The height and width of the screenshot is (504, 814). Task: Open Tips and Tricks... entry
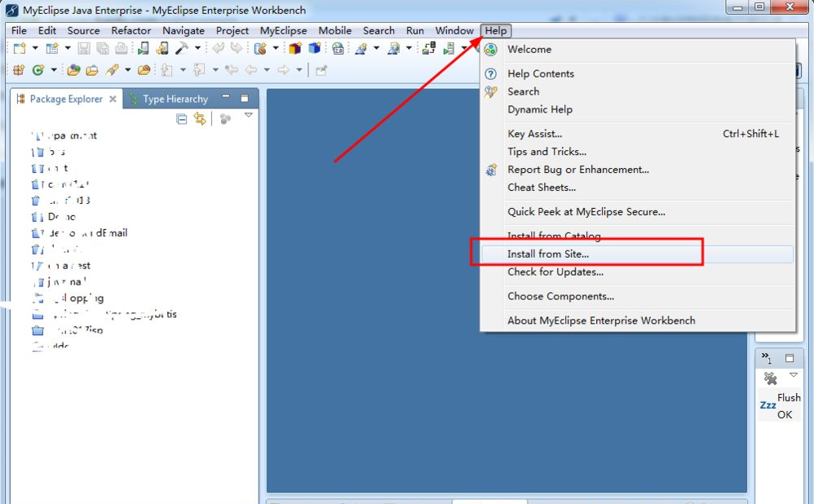[638, 152]
